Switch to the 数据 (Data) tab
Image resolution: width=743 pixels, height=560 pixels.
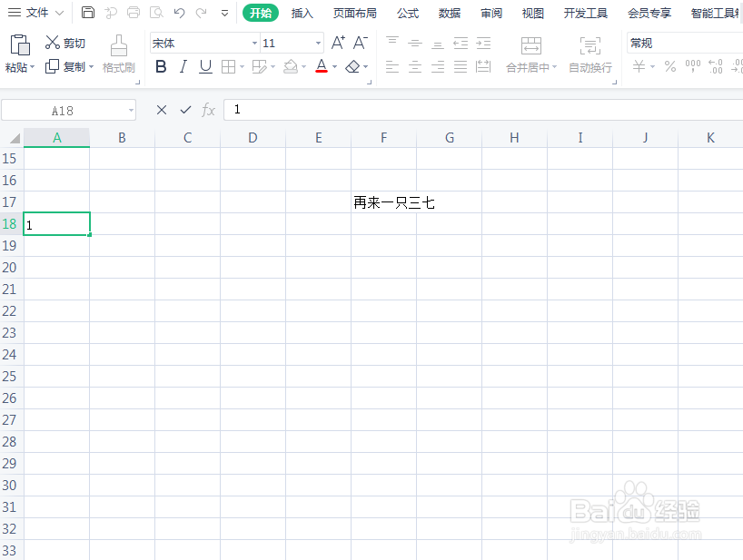click(450, 14)
